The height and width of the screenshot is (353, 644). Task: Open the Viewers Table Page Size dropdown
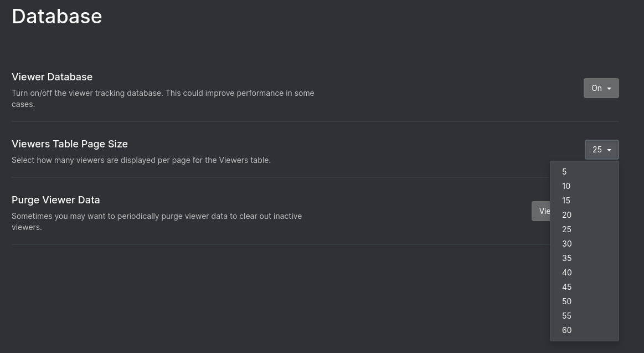pos(601,149)
